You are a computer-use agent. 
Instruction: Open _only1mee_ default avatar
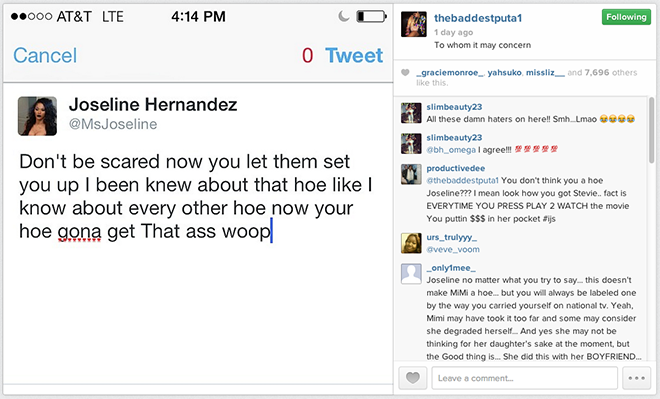411,274
